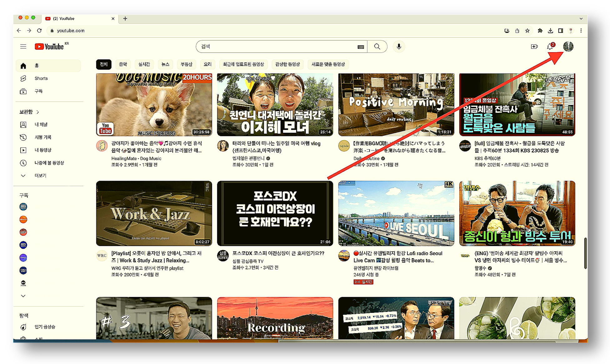Go back in browser history
610x364 pixels.
point(19,31)
